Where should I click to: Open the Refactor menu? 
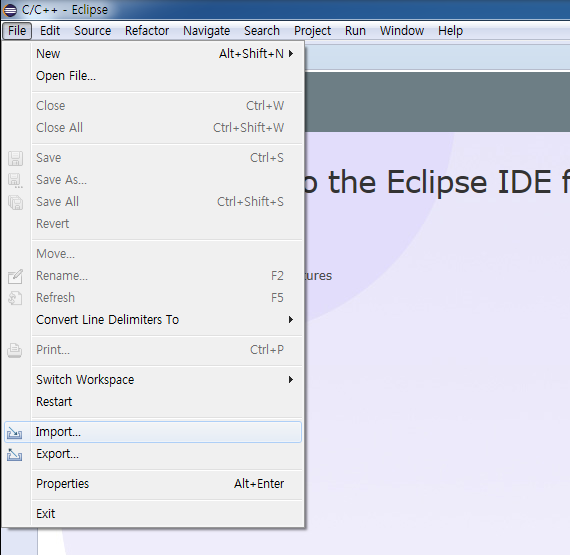pos(147,31)
